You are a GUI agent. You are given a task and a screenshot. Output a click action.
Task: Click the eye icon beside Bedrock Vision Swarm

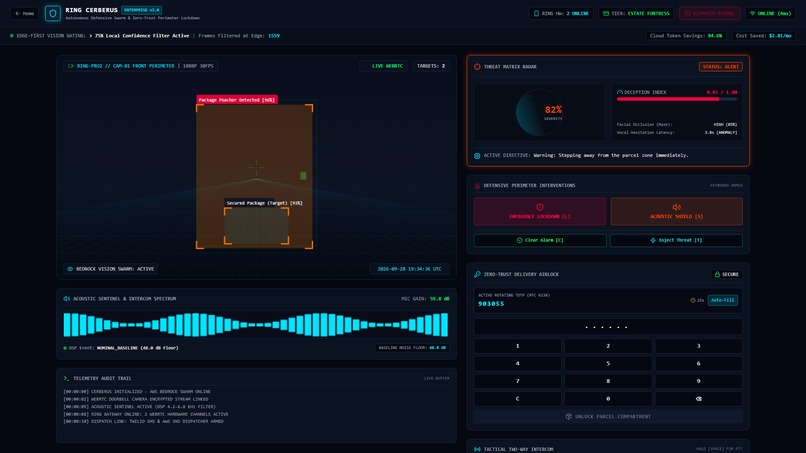pyautogui.click(x=70, y=269)
